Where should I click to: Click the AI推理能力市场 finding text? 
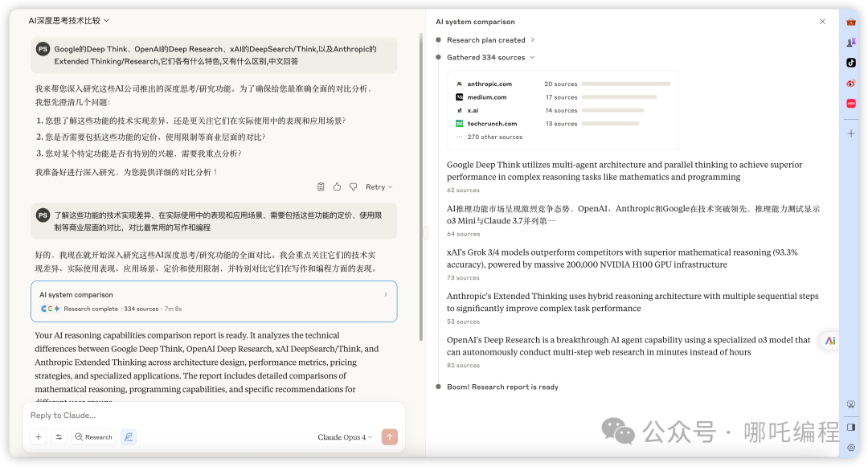point(633,215)
